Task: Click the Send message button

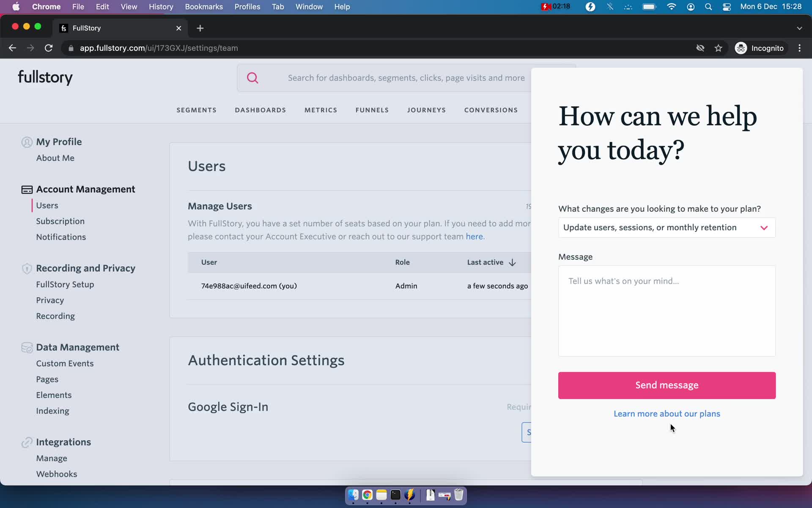Action: coord(667,385)
